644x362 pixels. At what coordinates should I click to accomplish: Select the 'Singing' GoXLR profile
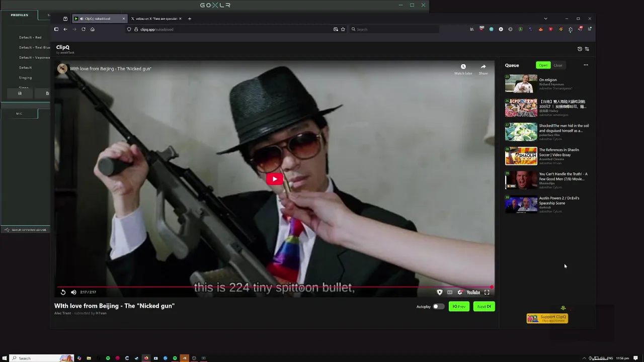[25, 77]
